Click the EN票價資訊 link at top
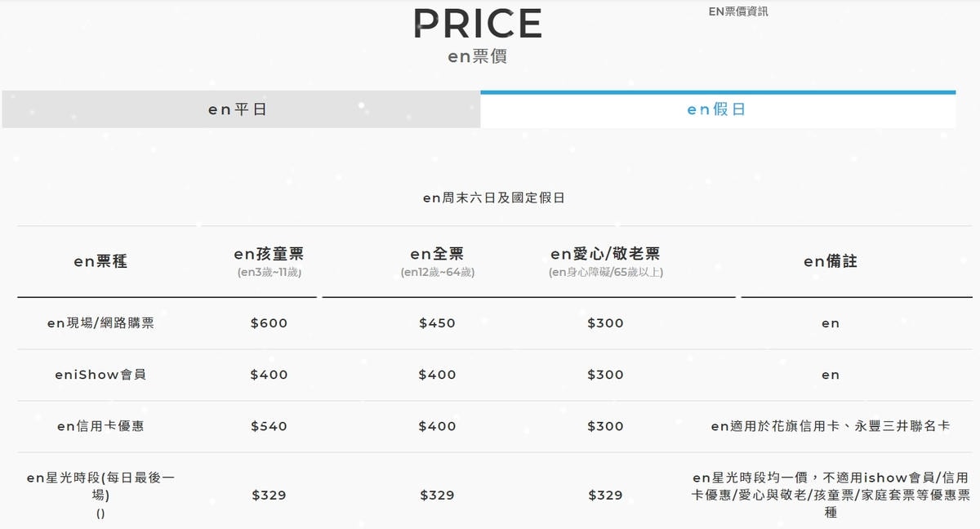 (738, 11)
